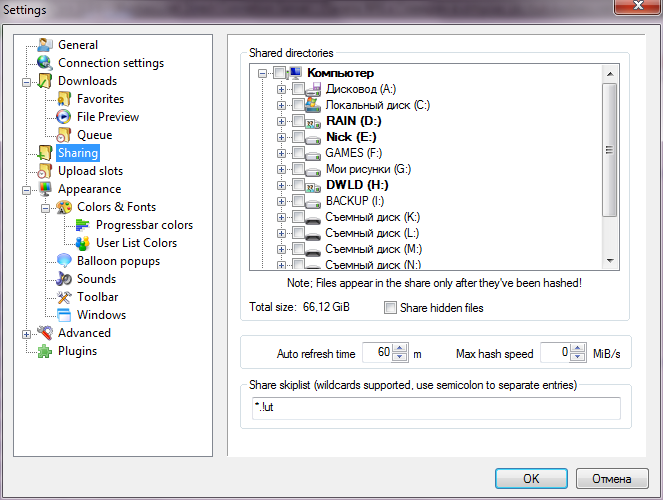This screenshot has height=500, width=663.
Task: Click the Advanced wrench icon
Action: [x=45, y=333]
